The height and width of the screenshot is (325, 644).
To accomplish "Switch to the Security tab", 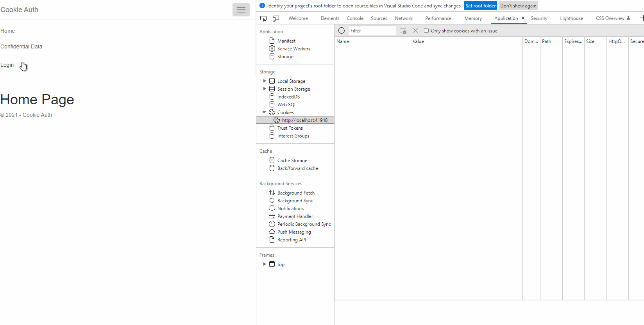I will pos(539,18).
